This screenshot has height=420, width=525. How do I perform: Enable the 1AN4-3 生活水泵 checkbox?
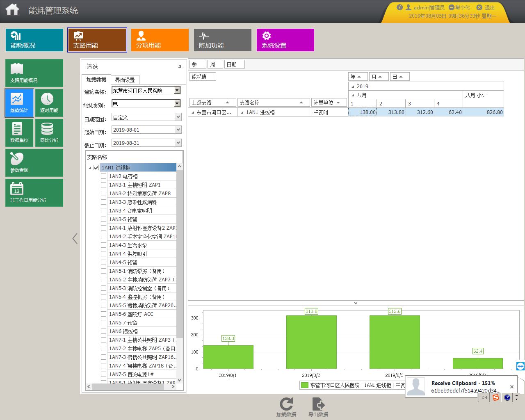[x=103, y=245]
